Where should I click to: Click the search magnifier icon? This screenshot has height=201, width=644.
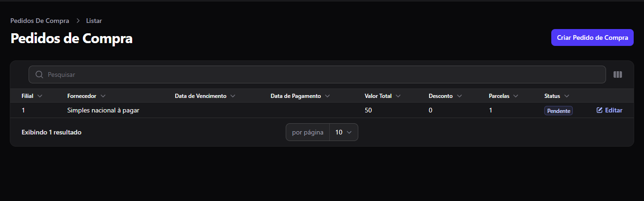39,74
